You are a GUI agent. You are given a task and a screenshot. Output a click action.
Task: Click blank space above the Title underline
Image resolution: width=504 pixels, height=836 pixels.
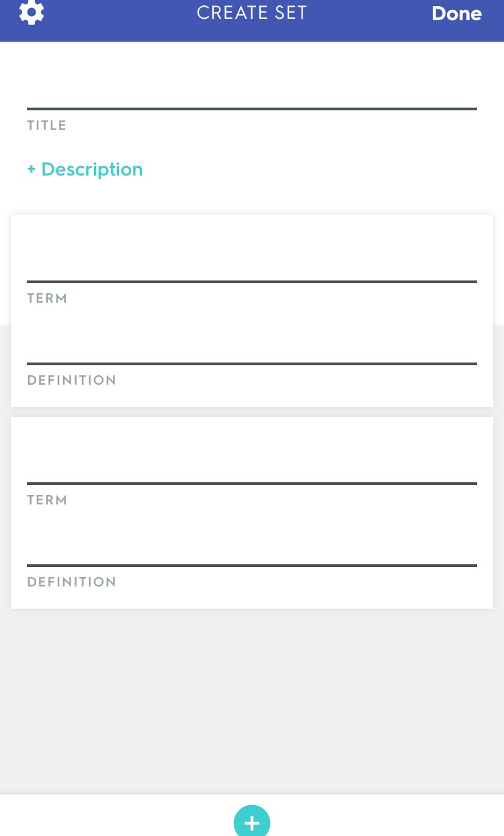(252, 74)
